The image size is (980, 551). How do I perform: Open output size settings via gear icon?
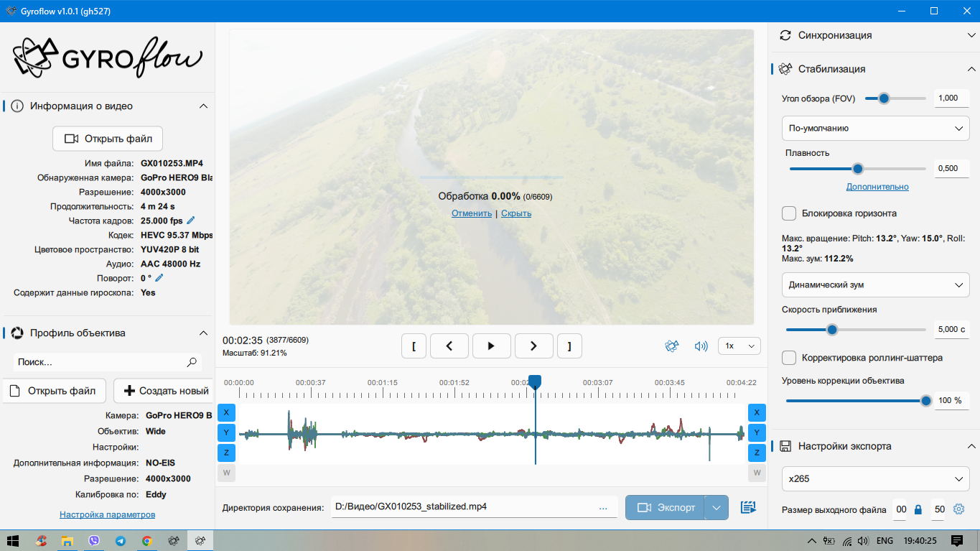coord(958,509)
